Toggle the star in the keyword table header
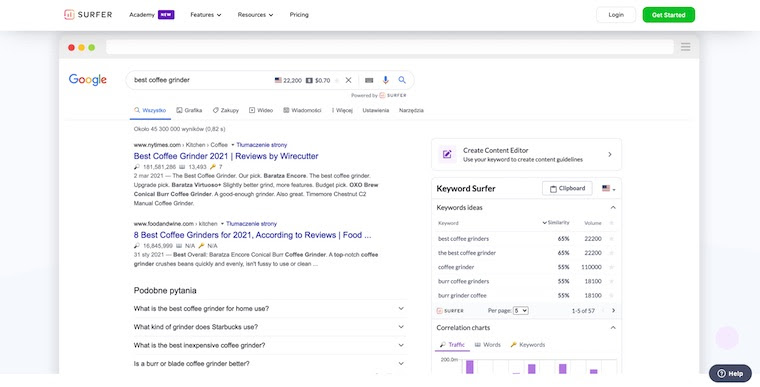The height and width of the screenshot is (387, 760). tap(611, 223)
